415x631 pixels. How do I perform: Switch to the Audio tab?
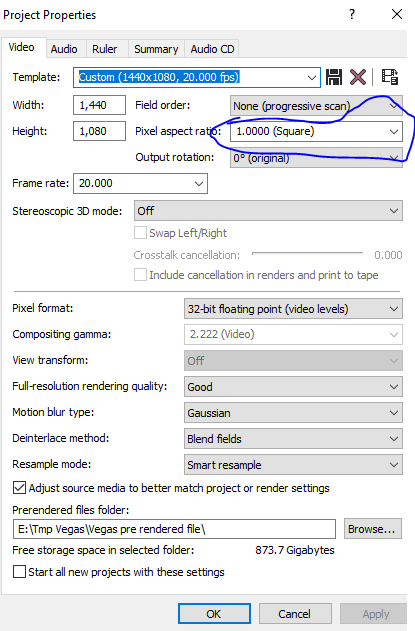pyautogui.click(x=64, y=49)
